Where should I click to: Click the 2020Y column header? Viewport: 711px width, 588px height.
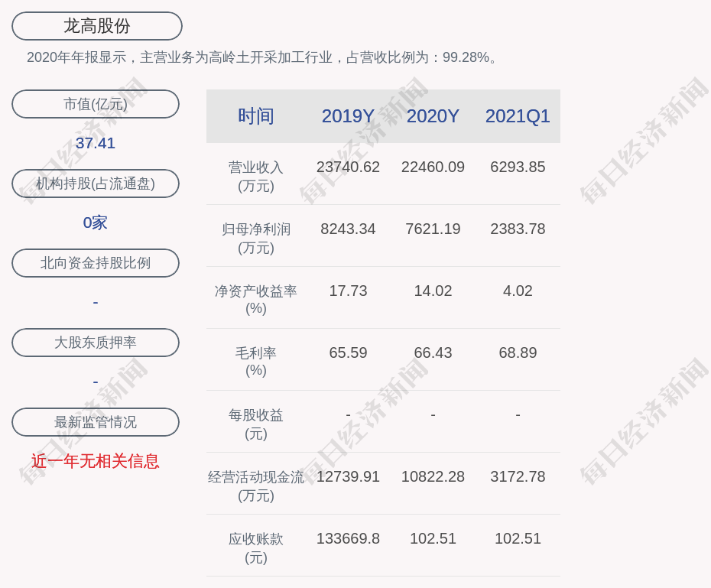coord(433,116)
